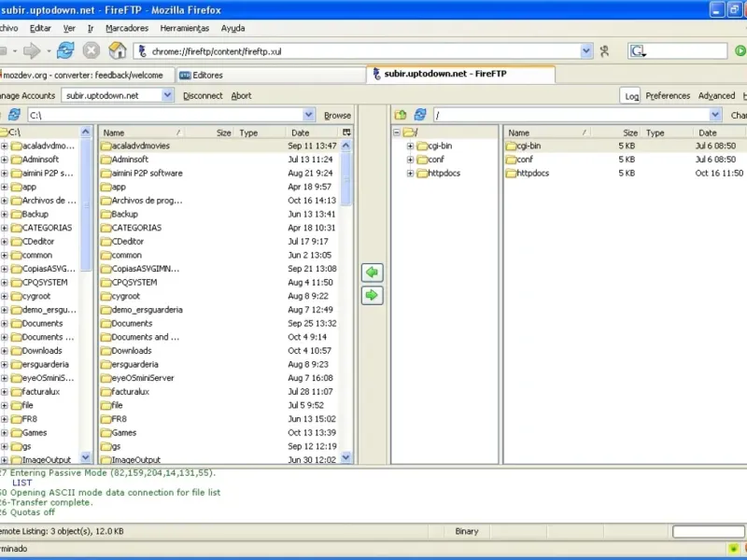Reload page with the refresh icon
This screenshot has height=560, width=747.
[65, 50]
